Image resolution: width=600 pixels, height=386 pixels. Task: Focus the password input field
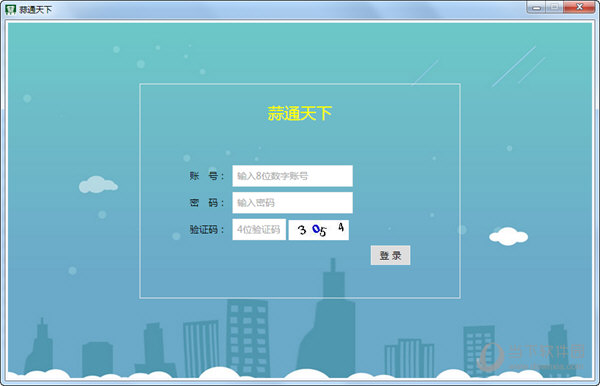click(292, 203)
